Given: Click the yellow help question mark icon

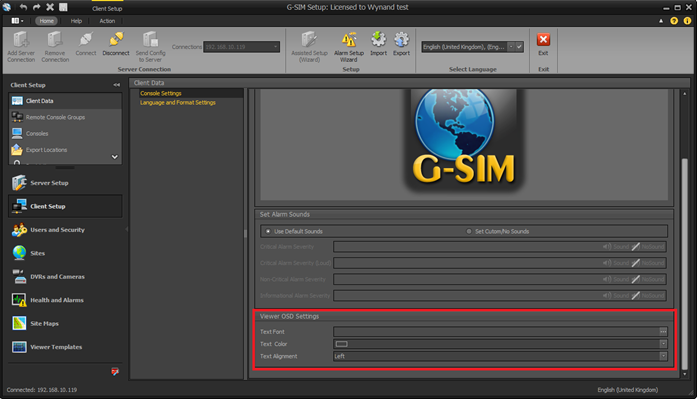Looking at the screenshot, I should click(x=674, y=21).
